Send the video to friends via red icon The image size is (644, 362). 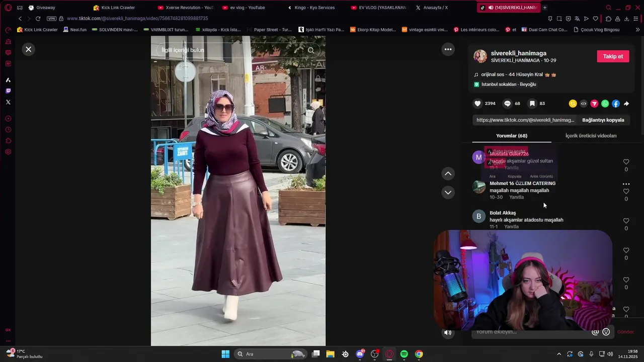pyautogui.click(x=594, y=104)
